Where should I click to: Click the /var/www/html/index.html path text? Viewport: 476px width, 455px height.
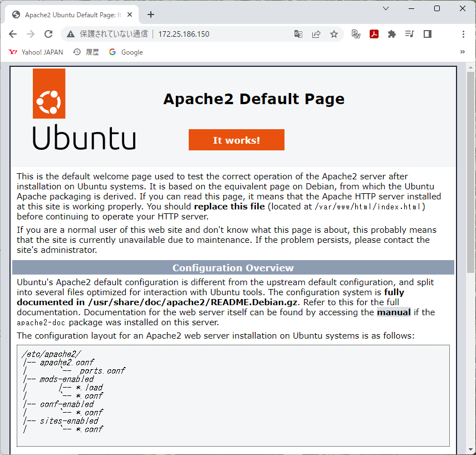[368, 207]
